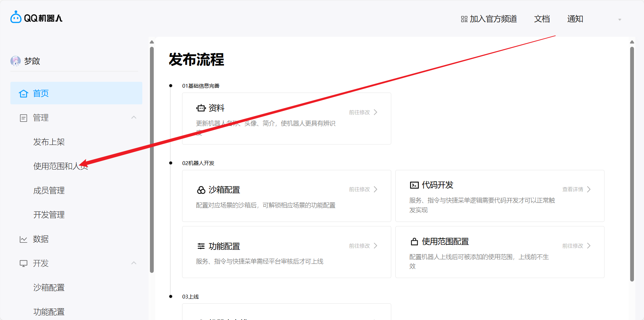Screen dimensions: 644x320
Task: Click the 梦啟 user avatar
Action: [x=16, y=61]
